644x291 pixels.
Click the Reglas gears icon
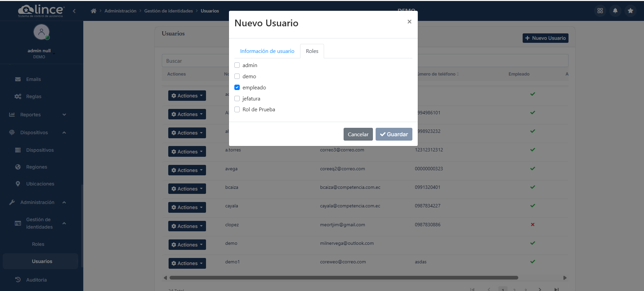(18, 96)
